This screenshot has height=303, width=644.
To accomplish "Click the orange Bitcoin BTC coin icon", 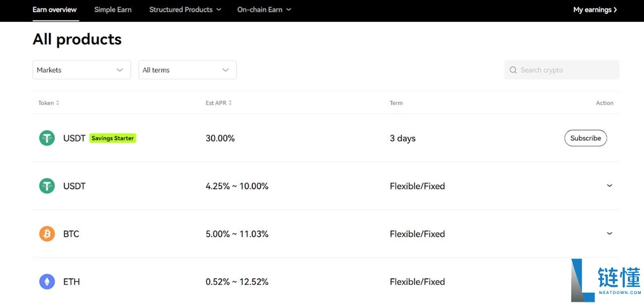I will tap(47, 234).
